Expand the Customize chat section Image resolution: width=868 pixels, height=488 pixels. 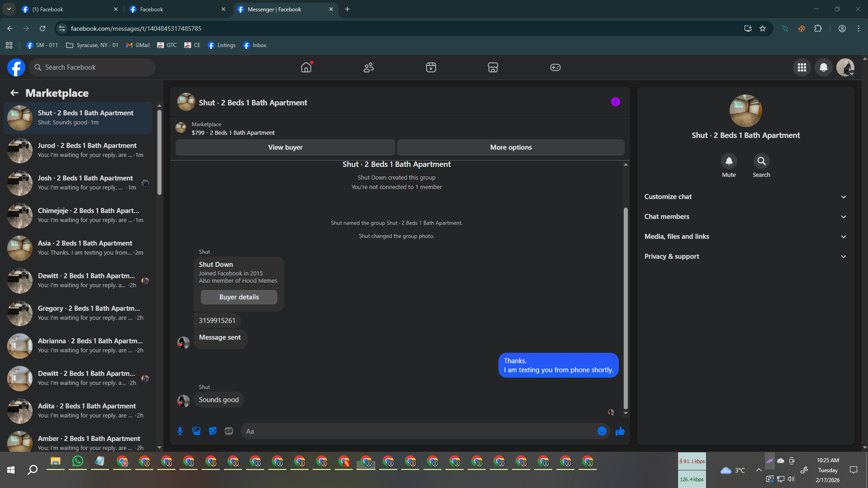(x=745, y=197)
